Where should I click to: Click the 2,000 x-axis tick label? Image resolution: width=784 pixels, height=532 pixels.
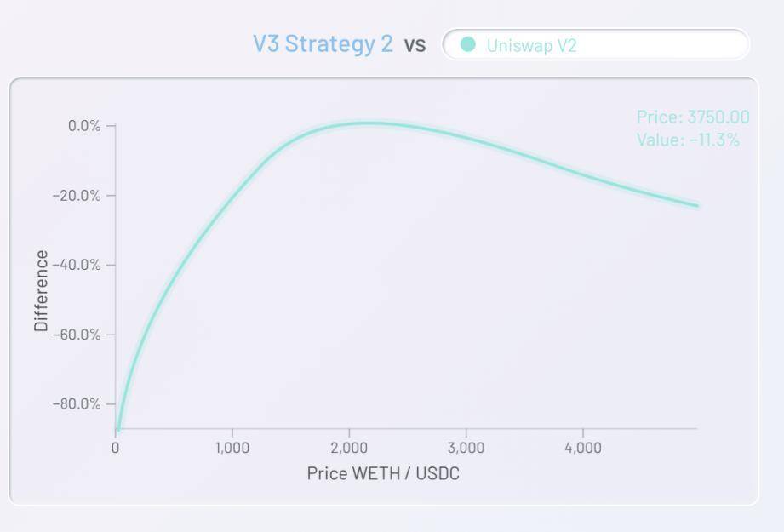[349, 448]
